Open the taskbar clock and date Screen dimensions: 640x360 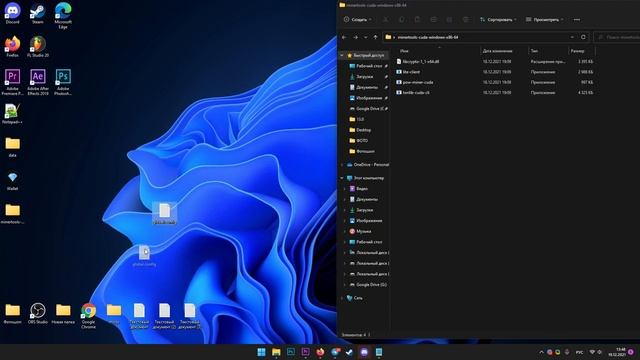[x=618, y=352]
